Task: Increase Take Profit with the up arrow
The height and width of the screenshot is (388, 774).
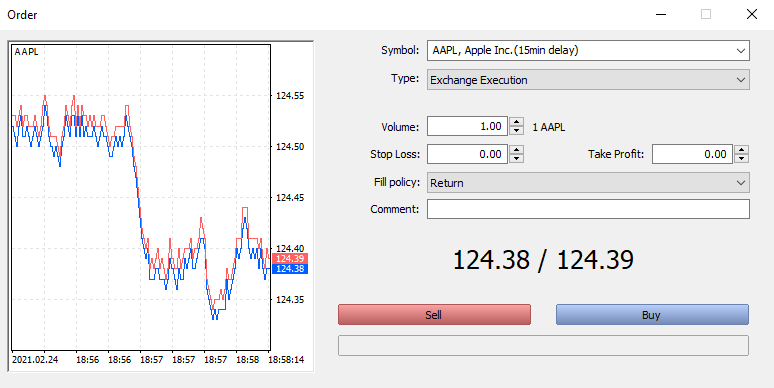Action: (741, 150)
